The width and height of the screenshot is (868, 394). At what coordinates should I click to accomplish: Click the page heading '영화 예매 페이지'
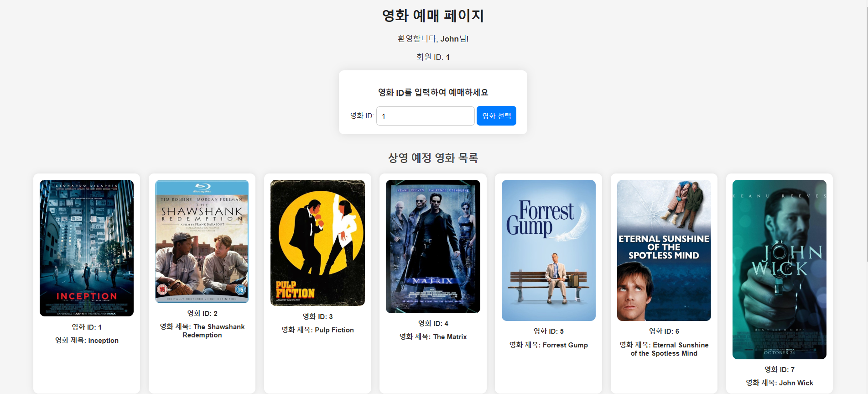point(433,16)
